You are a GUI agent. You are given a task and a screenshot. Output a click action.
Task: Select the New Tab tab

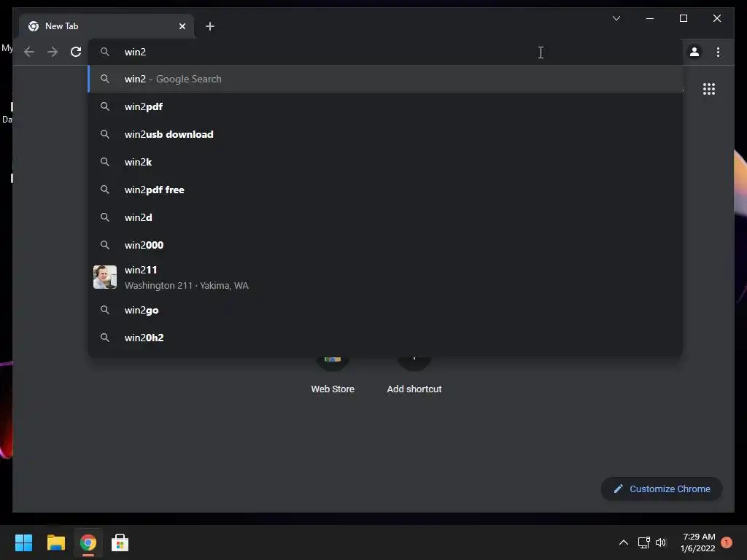coord(107,26)
